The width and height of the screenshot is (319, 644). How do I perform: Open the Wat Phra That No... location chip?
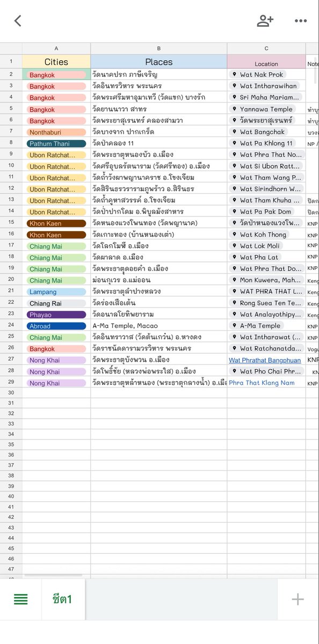pyautogui.click(x=266, y=155)
